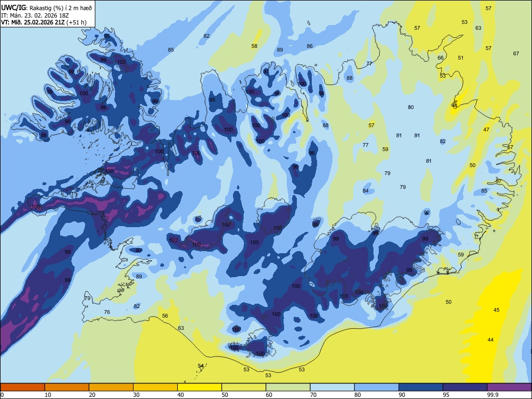Choose the dark blue 90–95 legend segment

click(421, 387)
